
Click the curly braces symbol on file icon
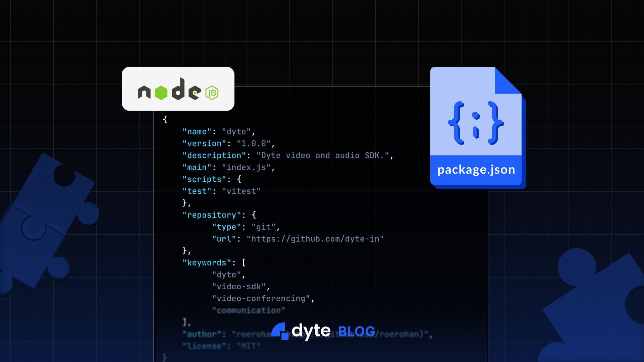click(476, 123)
